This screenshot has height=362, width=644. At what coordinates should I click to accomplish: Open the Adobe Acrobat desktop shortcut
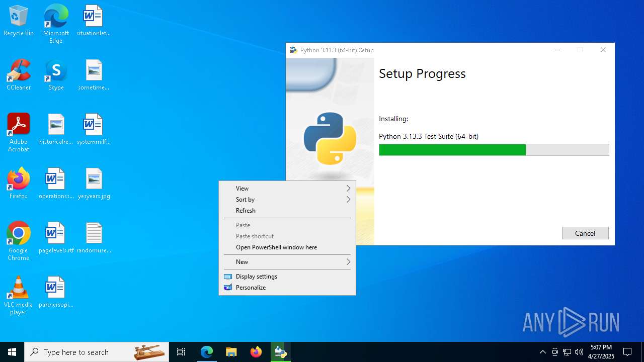click(x=19, y=133)
